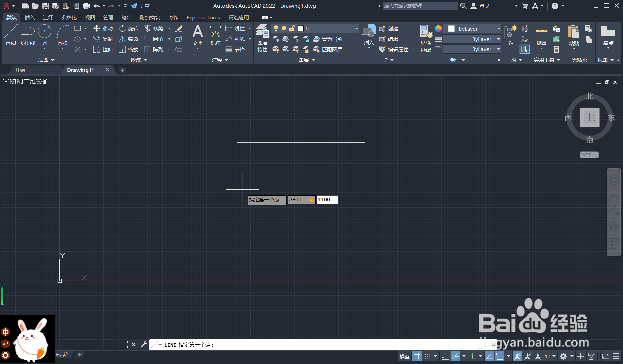The image size is (623, 364).
Task: Toggle polar tracking in status bar
Action: pyautogui.click(x=455, y=356)
